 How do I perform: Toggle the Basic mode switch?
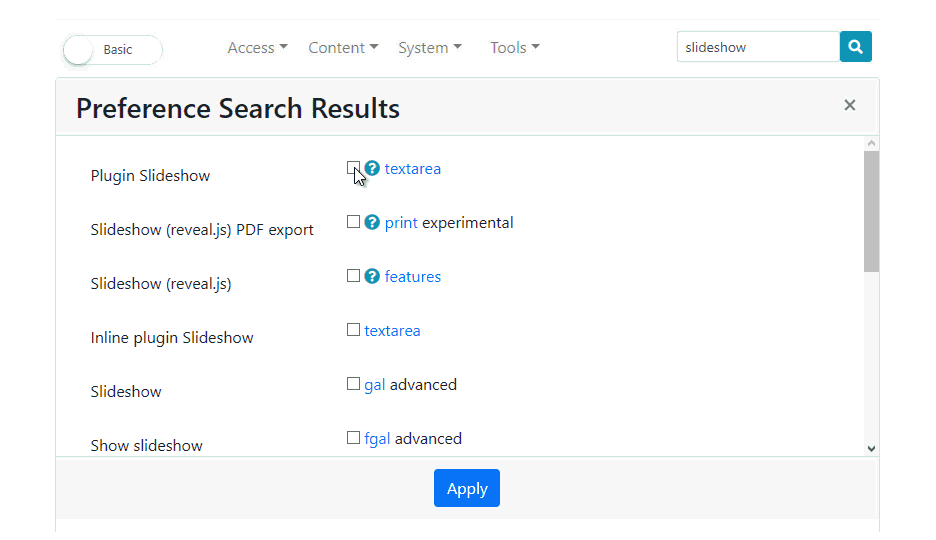(x=112, y=50)
